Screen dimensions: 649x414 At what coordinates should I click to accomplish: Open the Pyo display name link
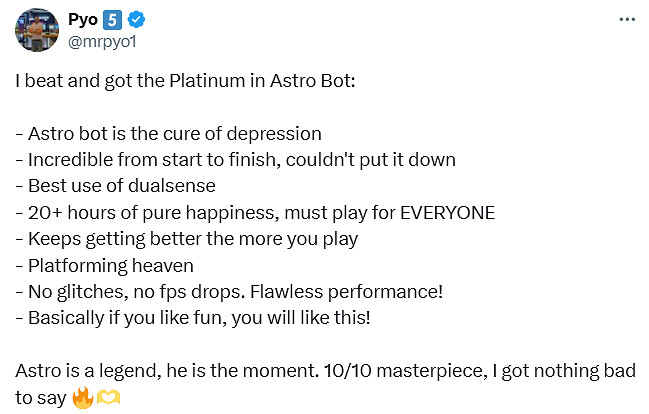coord(82,20)
